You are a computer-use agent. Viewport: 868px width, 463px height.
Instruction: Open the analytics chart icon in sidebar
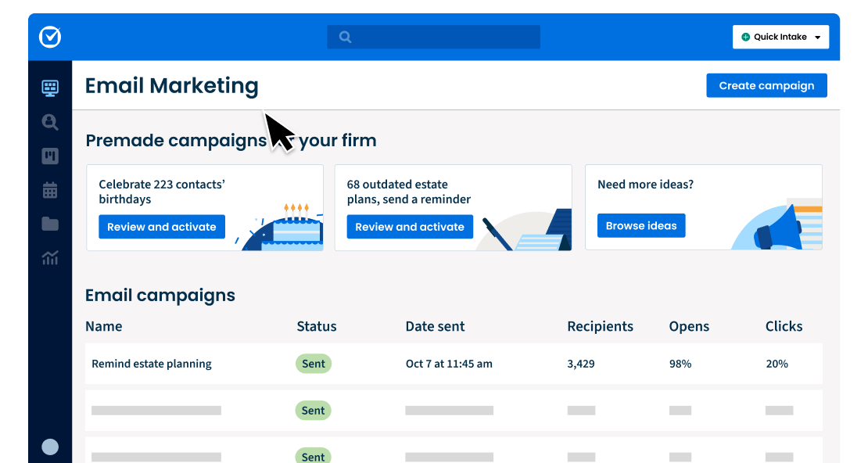pyautogui.click(x=50, y=258)
